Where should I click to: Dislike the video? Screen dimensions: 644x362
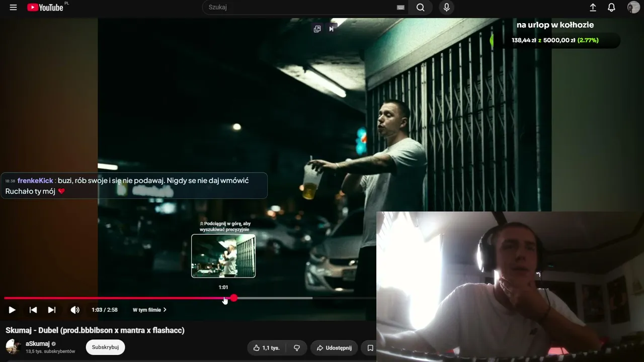pyautogui.click(x=297, y=348)
